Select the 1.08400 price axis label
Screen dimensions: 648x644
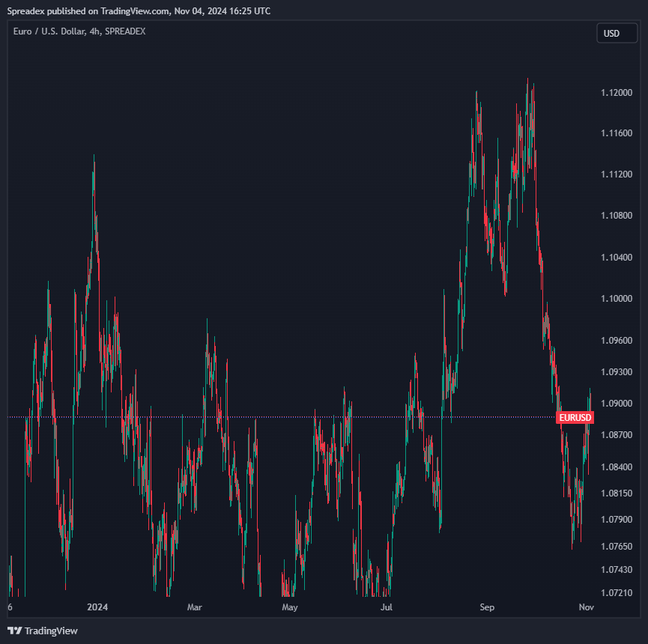click(617, 467)
